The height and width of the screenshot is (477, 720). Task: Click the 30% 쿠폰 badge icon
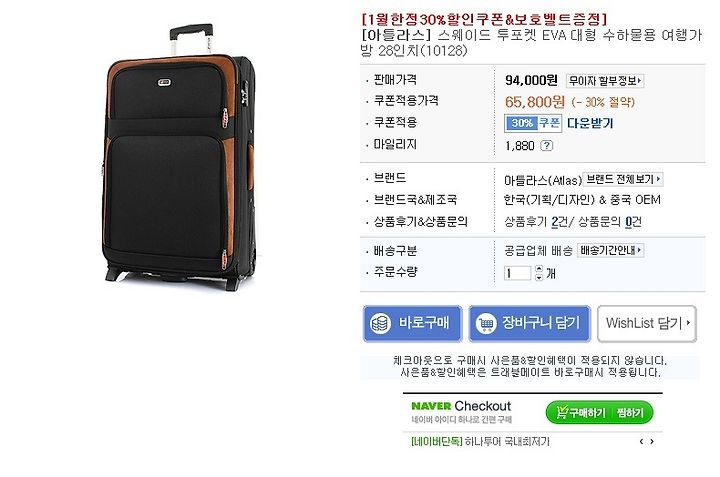click(x=533, y=123)
